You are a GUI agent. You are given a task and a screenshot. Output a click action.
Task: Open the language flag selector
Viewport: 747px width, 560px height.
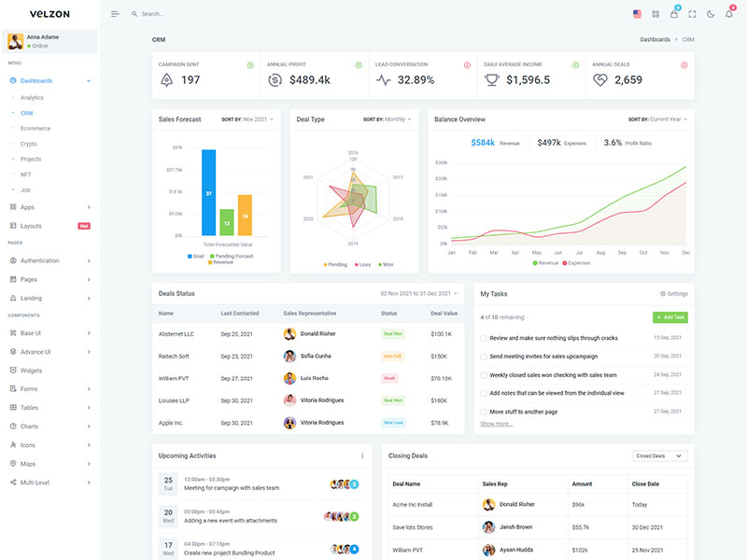(x=637, y=14)
